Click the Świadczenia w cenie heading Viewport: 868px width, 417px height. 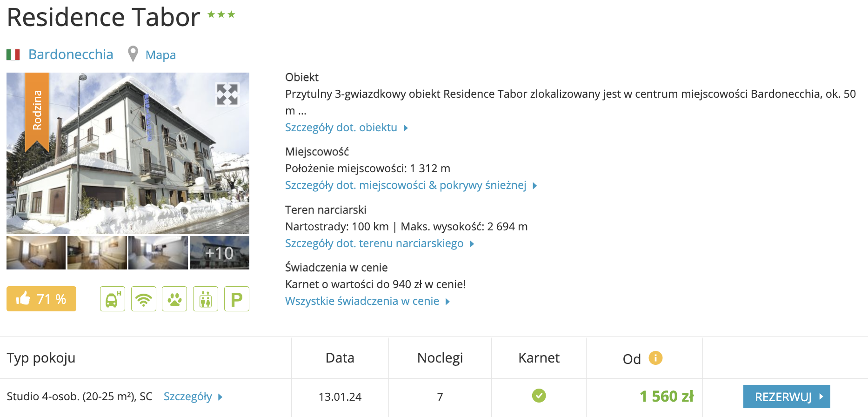point(336,268)
